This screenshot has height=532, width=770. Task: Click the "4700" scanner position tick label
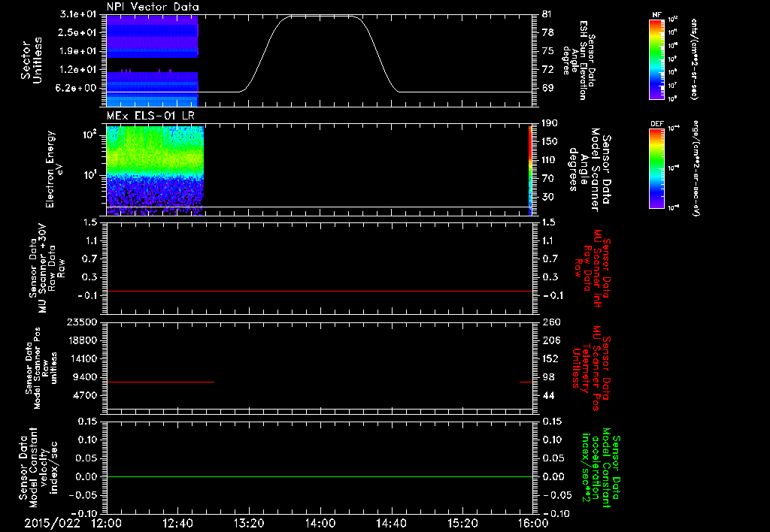tap(85, 395)
